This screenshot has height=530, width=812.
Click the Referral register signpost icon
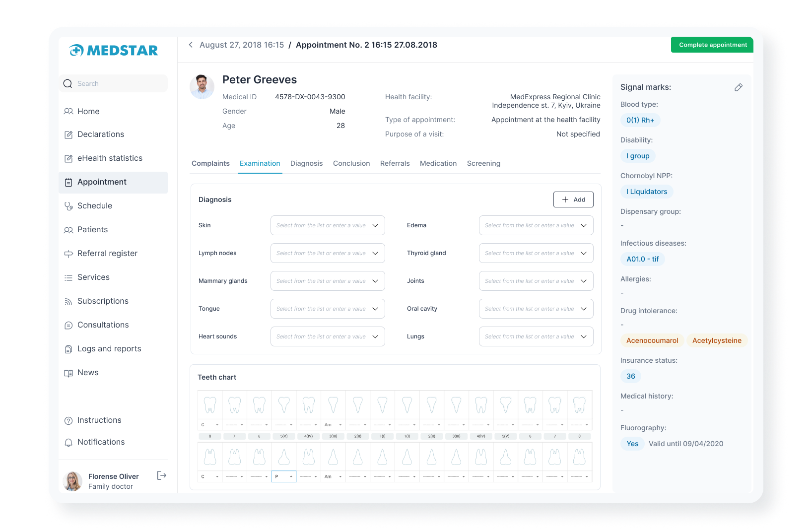[68, 254]
